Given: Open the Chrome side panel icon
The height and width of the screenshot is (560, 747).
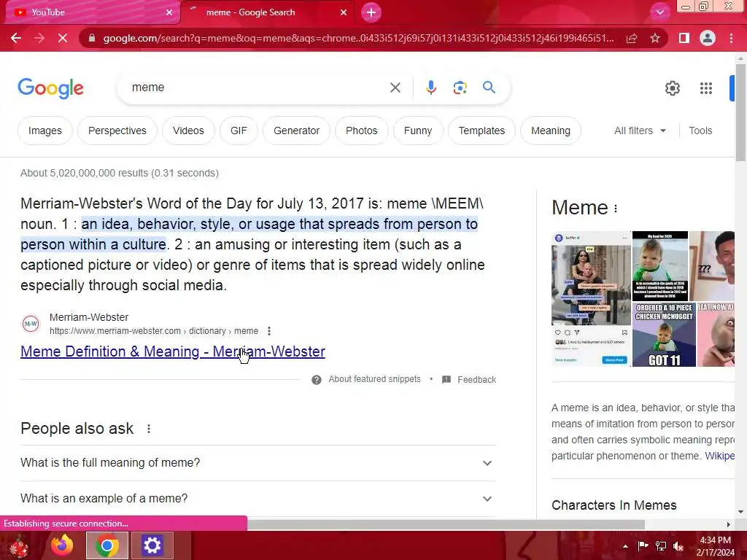Looking at the screenshot, I should pos(684,38).
